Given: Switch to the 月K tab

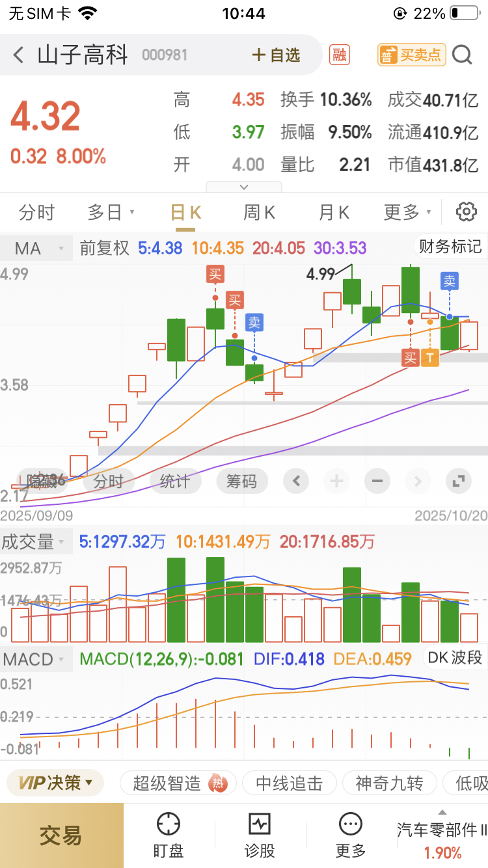Looking at the screenshot, I should tap(334, 213).
